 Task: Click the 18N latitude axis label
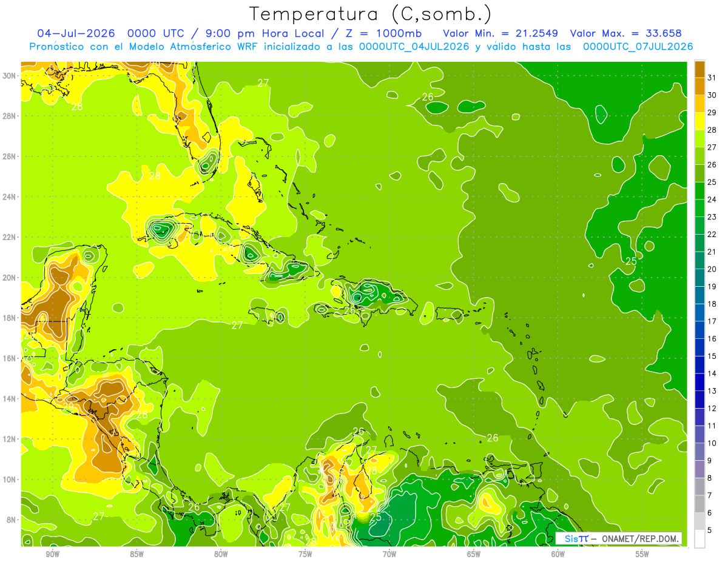pos(10,318)
